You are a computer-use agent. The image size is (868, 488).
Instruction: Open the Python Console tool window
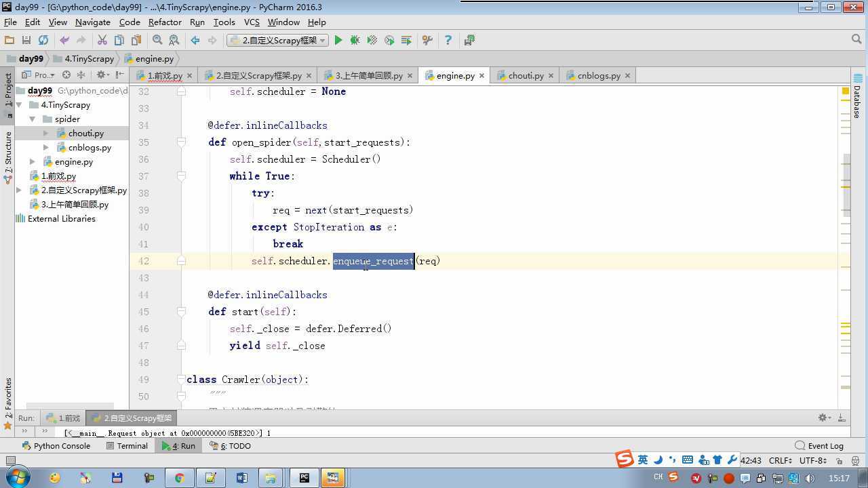56,446
